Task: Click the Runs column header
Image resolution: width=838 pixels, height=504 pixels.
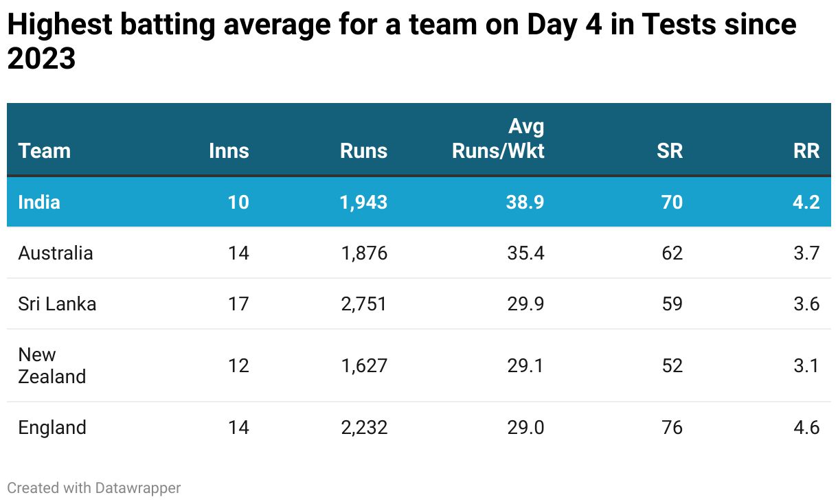Action: click(x=363, y=150)
